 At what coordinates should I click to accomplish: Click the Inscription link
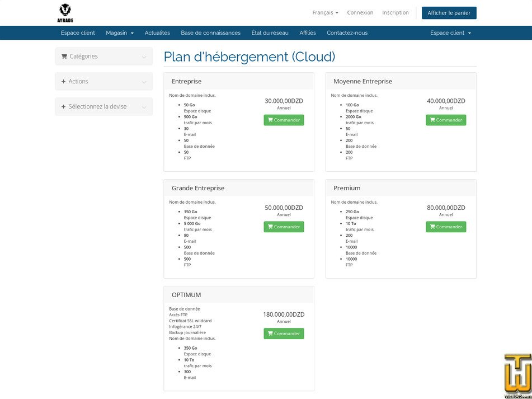(x=396, y=12)
